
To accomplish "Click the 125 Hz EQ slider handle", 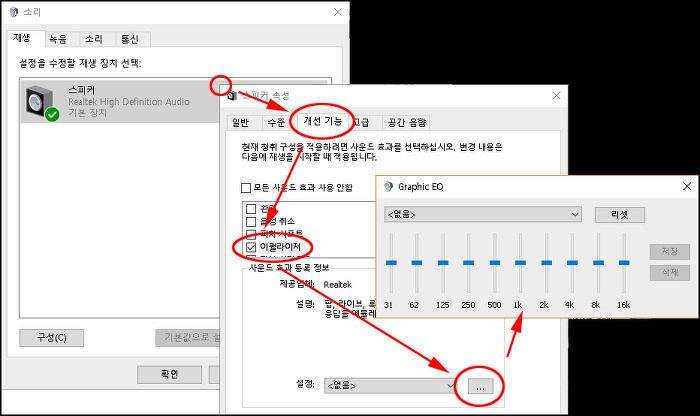I will (x=443, y=263).
